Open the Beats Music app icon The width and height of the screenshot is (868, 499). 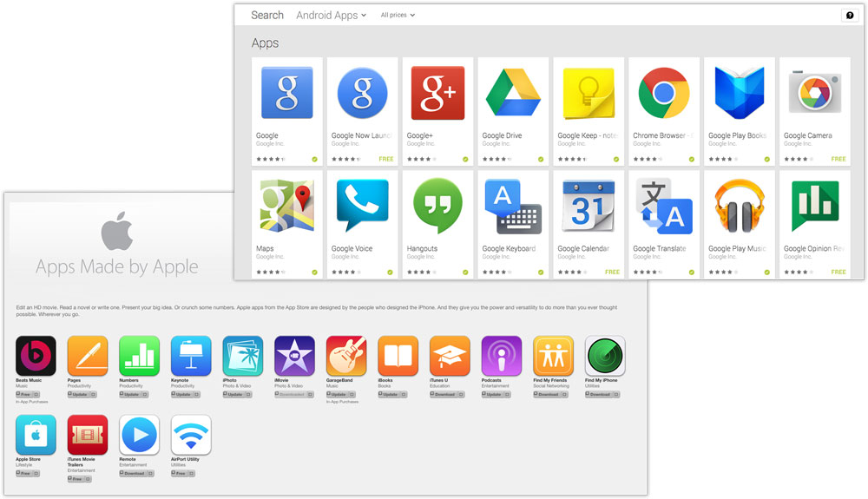point(36,356)
